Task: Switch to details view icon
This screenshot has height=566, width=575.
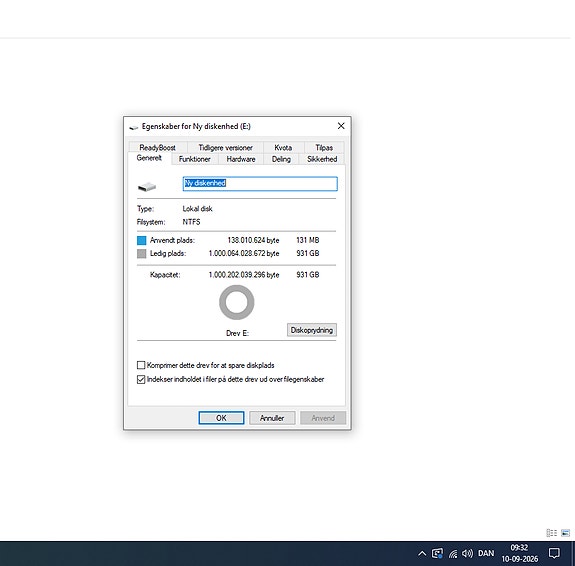Action: [552, 533]
